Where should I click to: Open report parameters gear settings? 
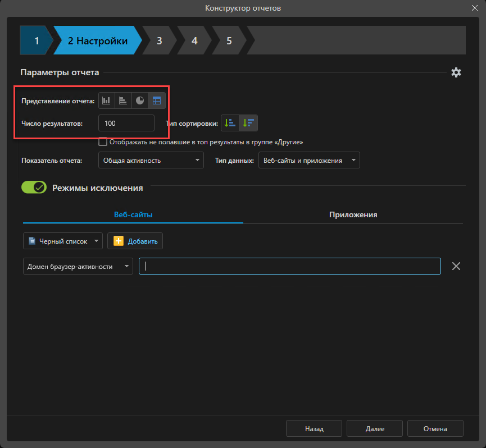[456, 72]
